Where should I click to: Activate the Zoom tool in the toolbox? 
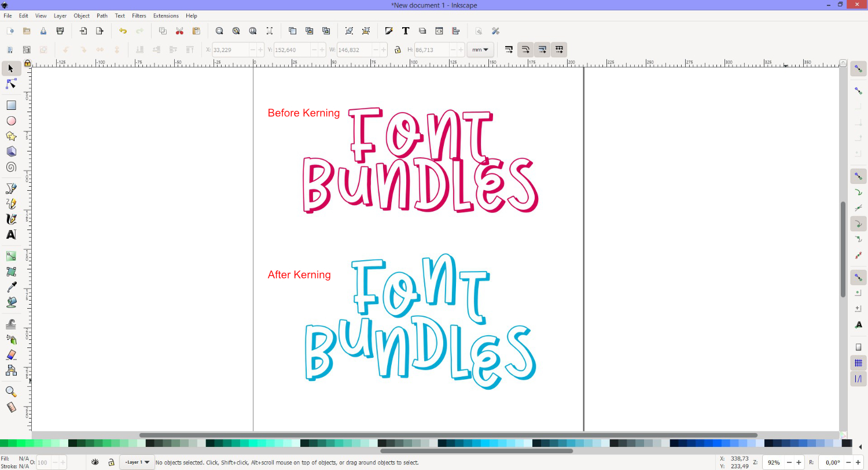coord(11,392)
